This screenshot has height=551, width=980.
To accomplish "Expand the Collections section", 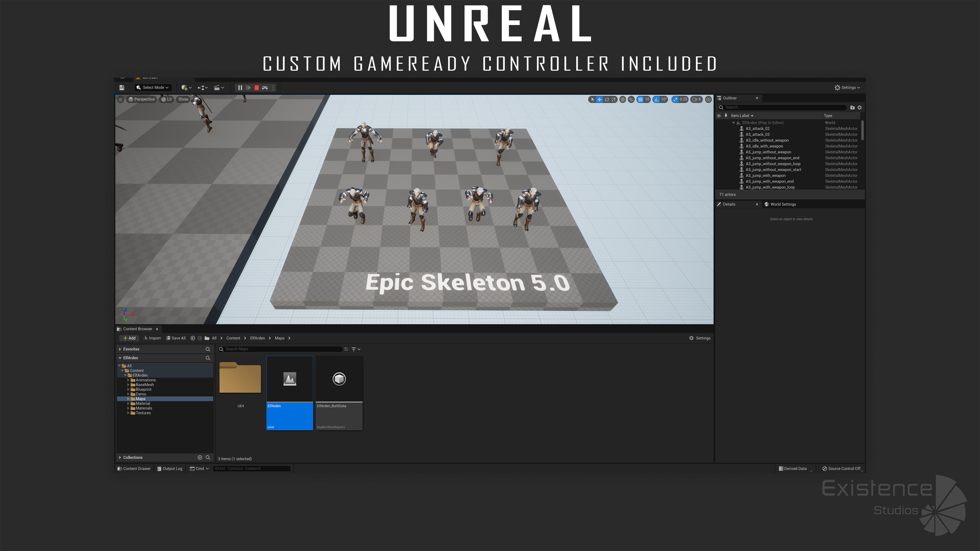I will click(x=120, y=457).
